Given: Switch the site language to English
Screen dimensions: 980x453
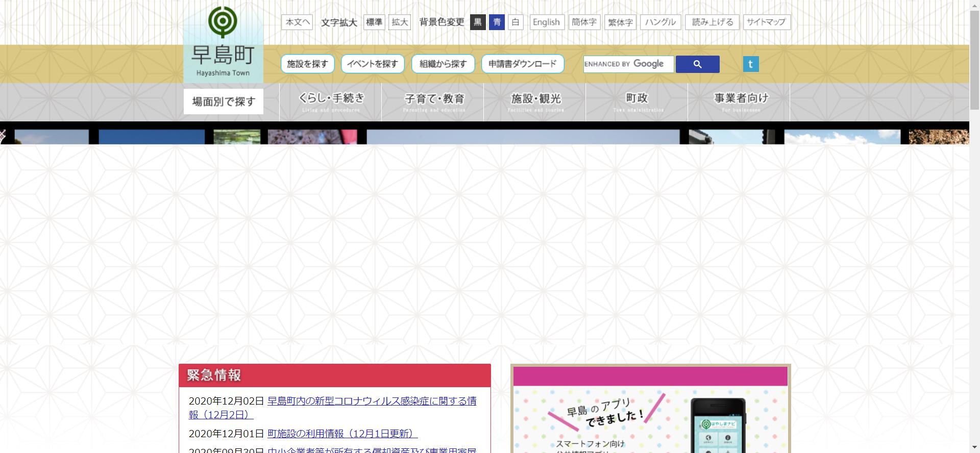Looking at the screenshot, I should point(546,22).
